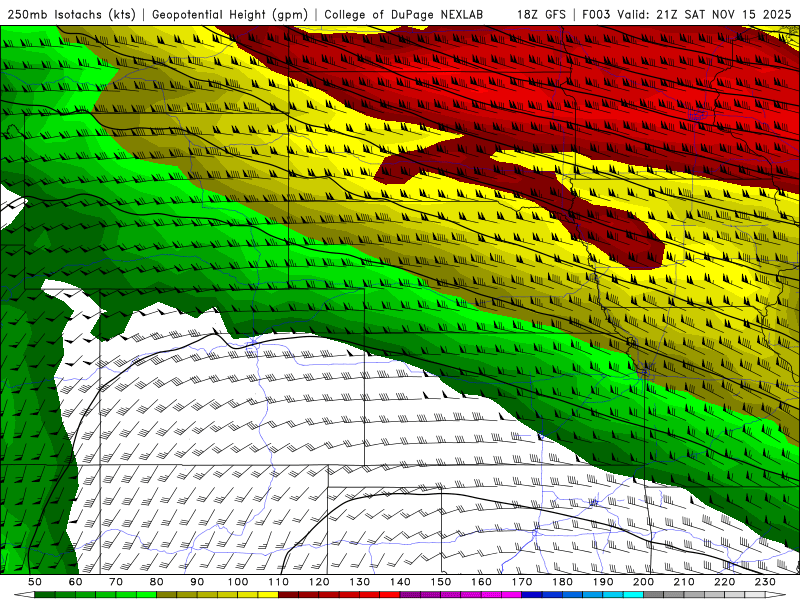This screenshot has width=800, height=600.
Task: Click the legend value 120
Action: tap(319, 582)
